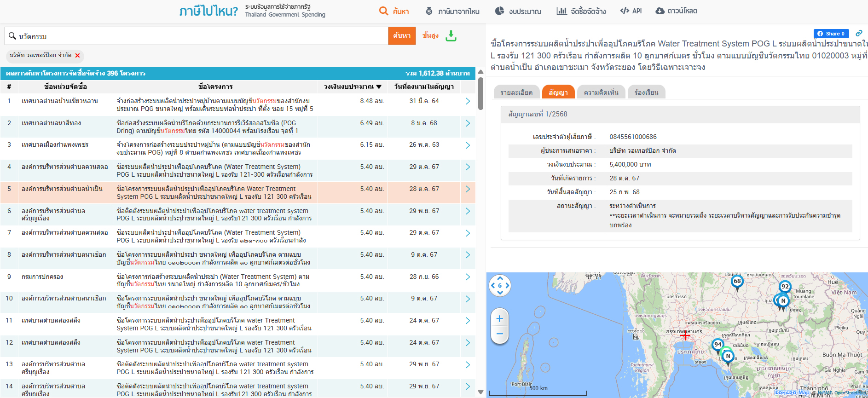Expand row 1 details chevron
Screen dimensions: 868x398
click(468, 101)
